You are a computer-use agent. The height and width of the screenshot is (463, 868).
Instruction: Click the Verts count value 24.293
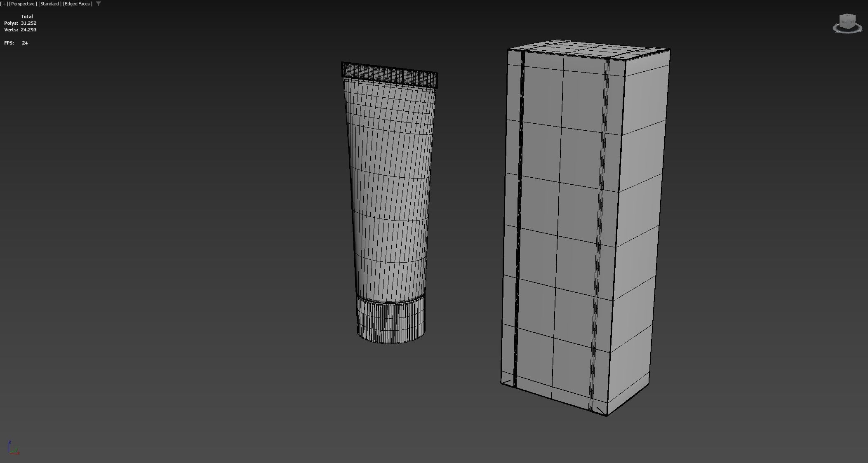pos(28,30)
